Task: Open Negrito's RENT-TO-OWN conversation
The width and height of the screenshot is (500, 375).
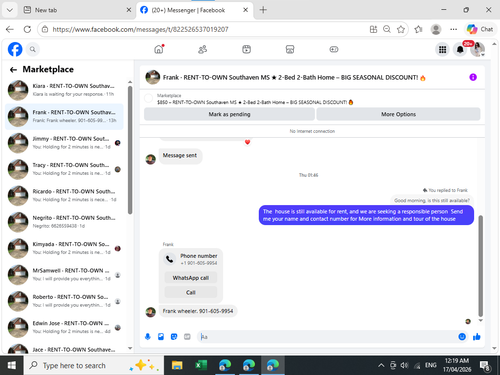Action: click(x=64, y=222)
